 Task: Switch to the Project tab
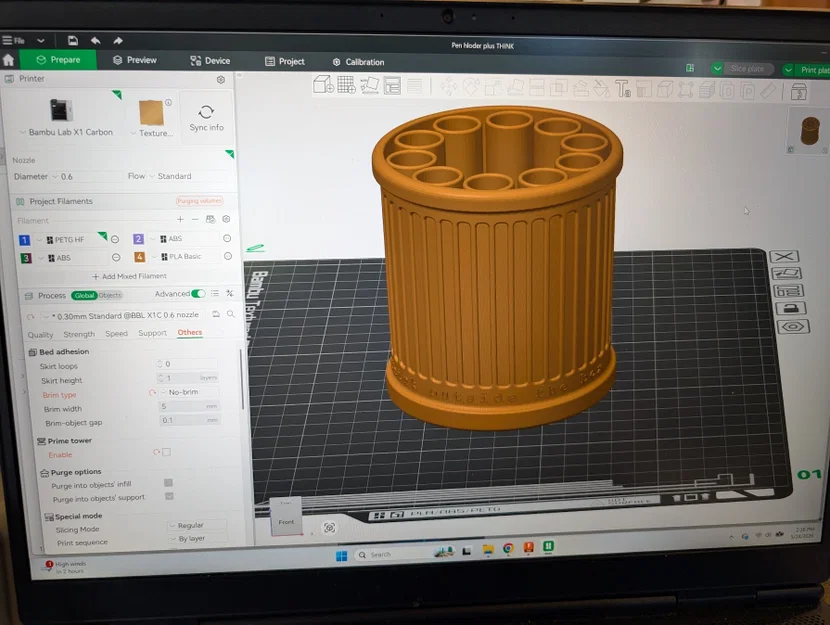click(285, 61)
